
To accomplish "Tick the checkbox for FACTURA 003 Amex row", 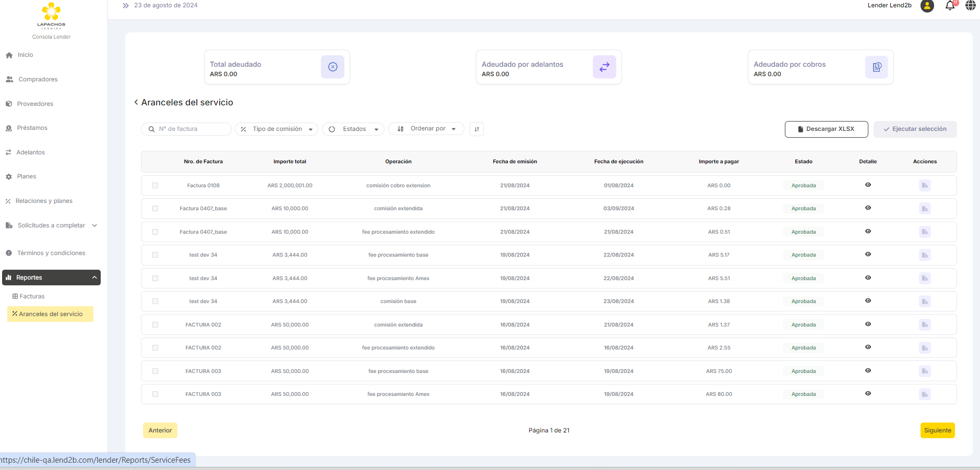I will (155, 394).
